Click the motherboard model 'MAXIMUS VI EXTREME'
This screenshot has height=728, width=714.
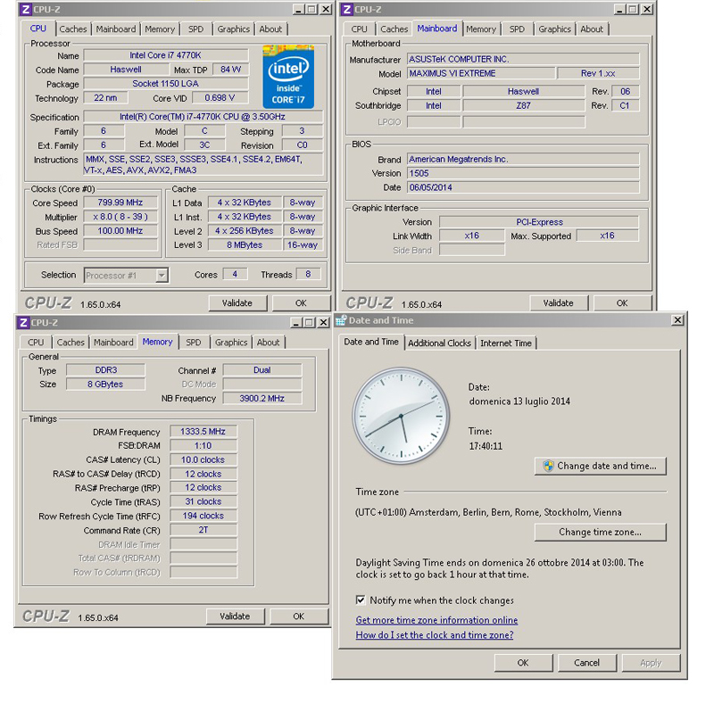[x=481, y=73]
